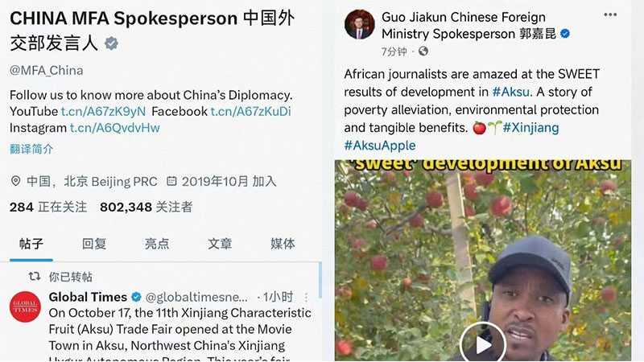Open the Global Times red profile avatar
Screen dimensions: 644x362
(25, 306)
